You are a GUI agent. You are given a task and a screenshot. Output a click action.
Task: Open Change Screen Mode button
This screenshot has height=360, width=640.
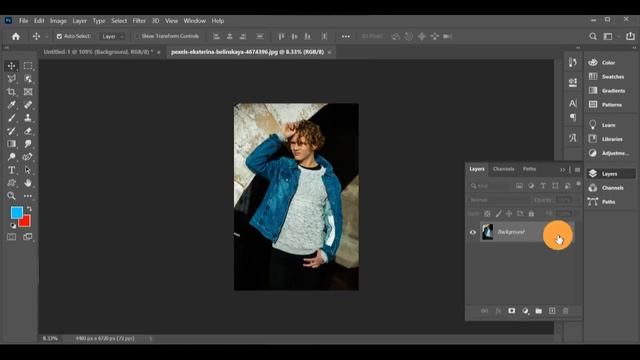click(x=28, y=237)
